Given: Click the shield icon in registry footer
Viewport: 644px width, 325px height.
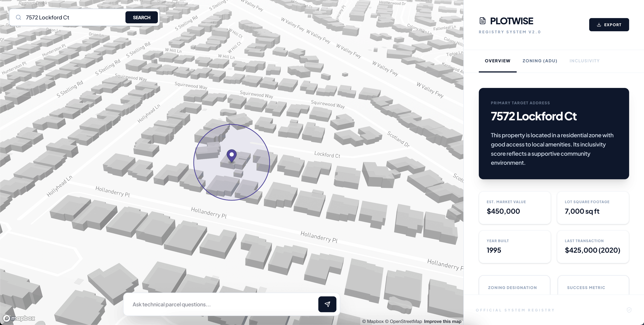Looking at the screenshot, I should coord(629,310).
